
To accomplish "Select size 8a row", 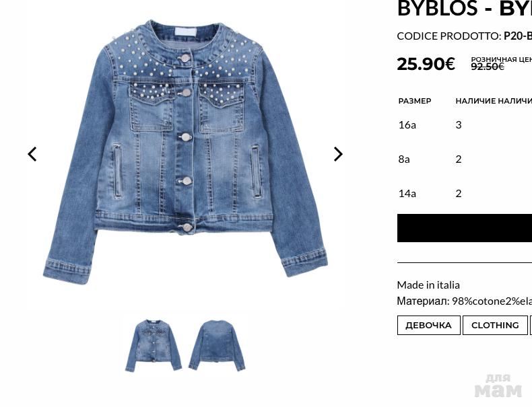I will [465, 159].
